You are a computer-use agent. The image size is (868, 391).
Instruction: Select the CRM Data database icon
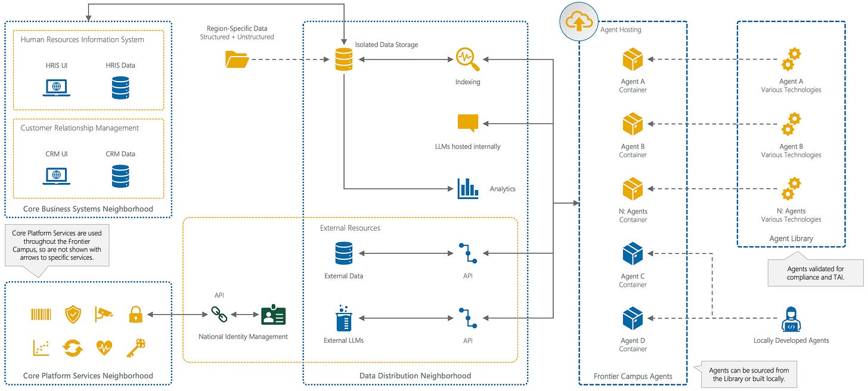click(120, 176)
